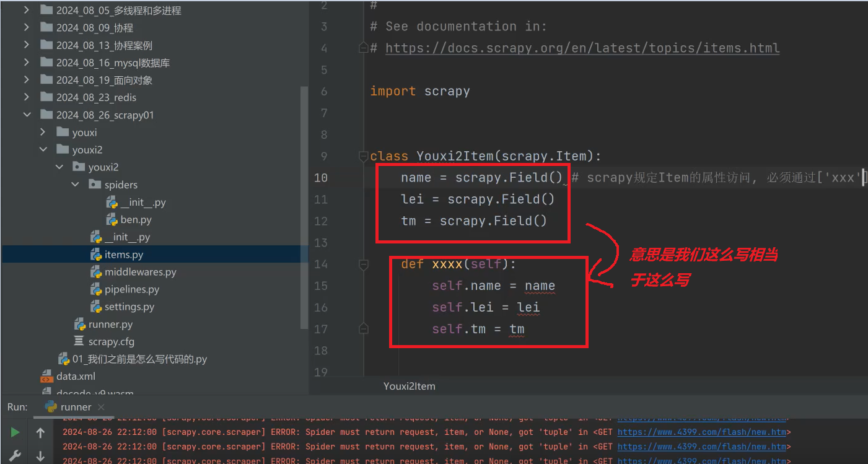
Task: Click the Youxi2Item breadcrumb
Action: coord(410,386)
